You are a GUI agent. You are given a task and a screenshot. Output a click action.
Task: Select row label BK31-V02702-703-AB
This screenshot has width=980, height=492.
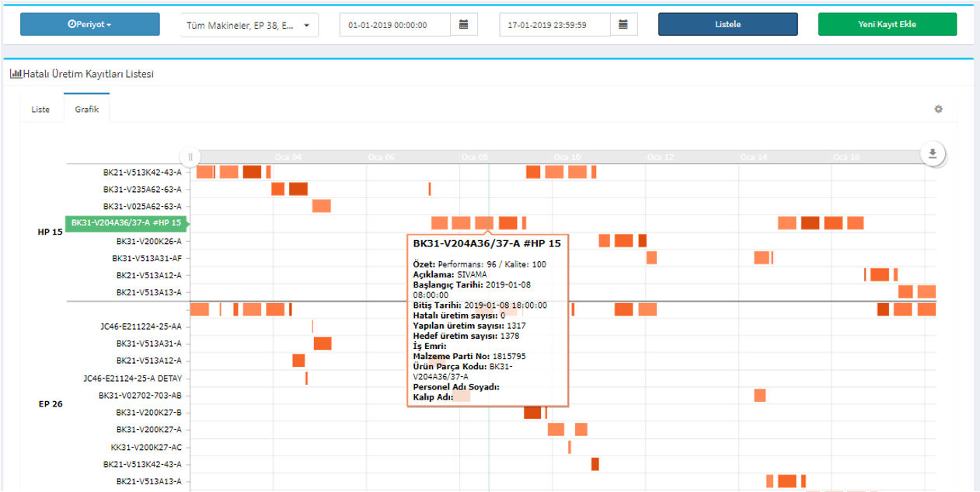tap(140, 395)
